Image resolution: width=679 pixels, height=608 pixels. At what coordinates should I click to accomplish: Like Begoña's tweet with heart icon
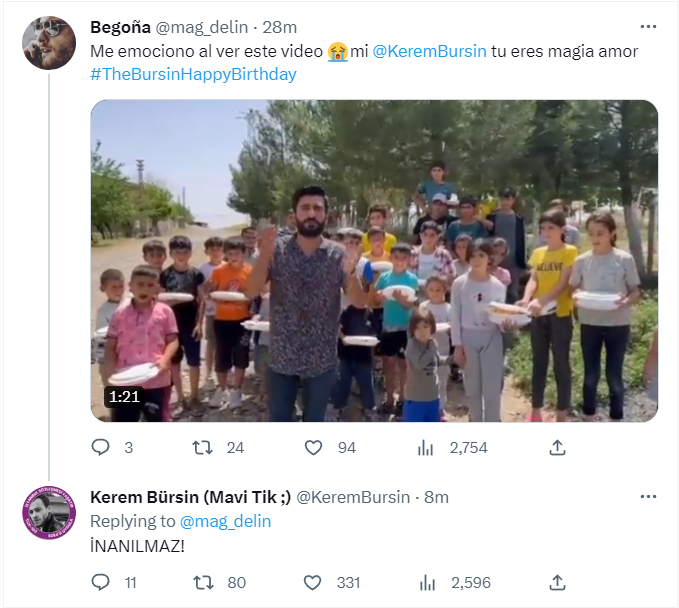coord(314,447)
